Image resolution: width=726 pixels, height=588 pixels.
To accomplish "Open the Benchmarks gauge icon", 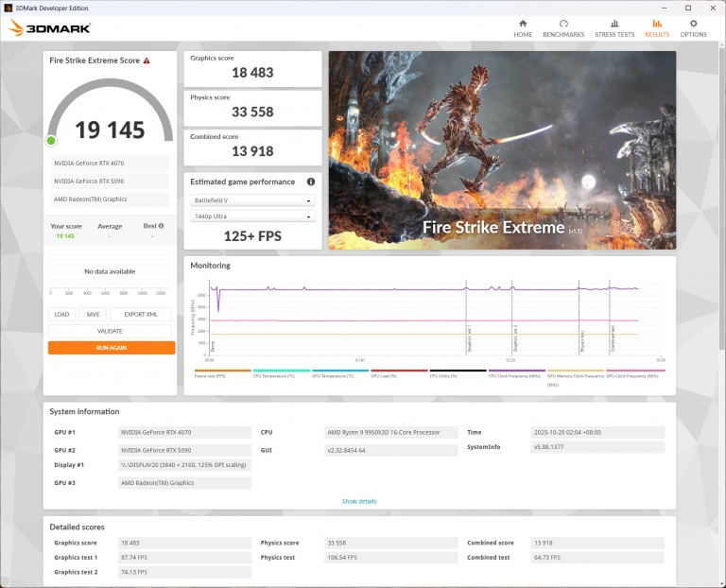I will pos(563,24).
